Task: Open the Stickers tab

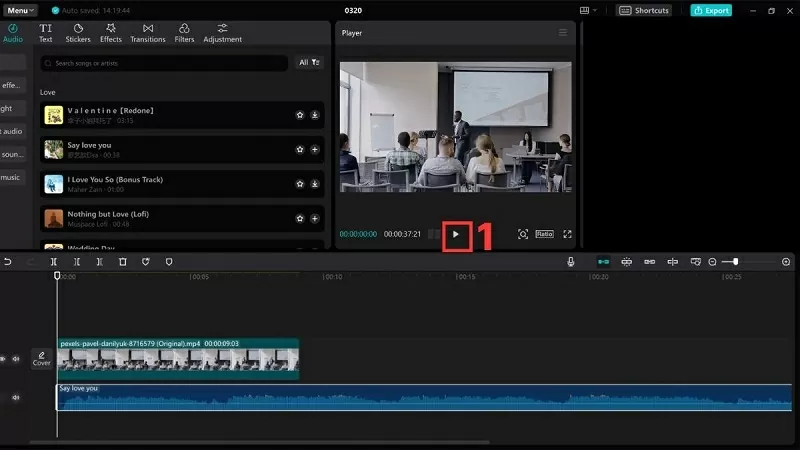Action: pos(78,33)
